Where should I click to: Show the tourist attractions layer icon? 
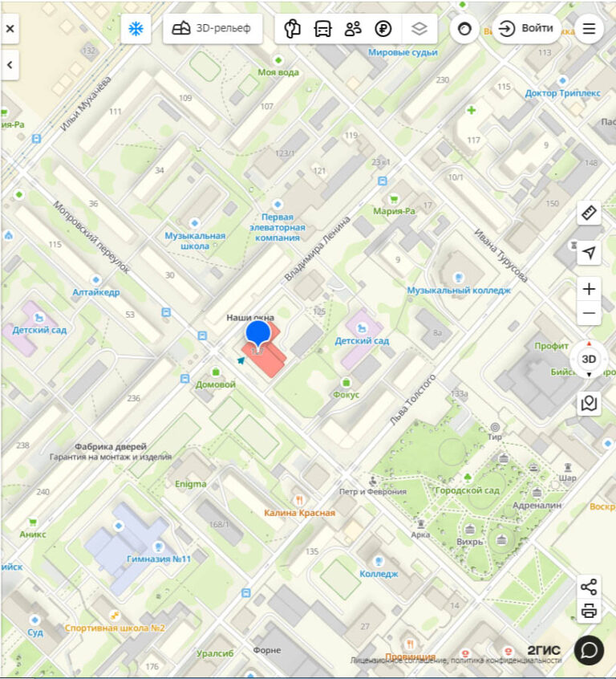coord(292,29)
